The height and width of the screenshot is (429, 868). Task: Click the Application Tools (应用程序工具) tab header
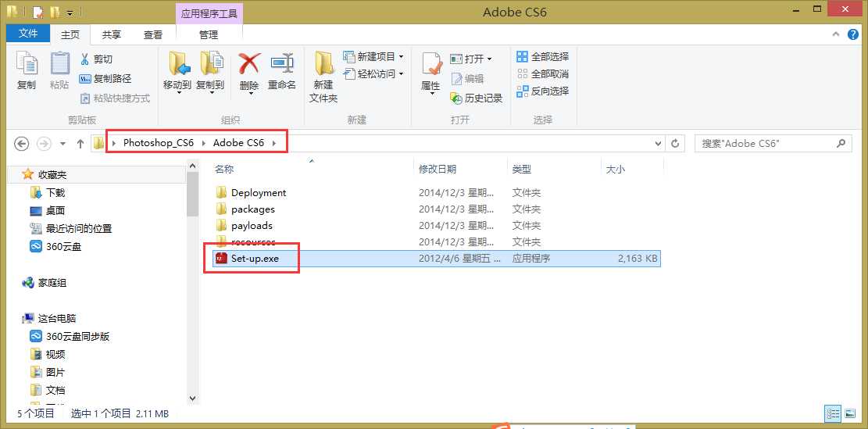pos(209,14)
